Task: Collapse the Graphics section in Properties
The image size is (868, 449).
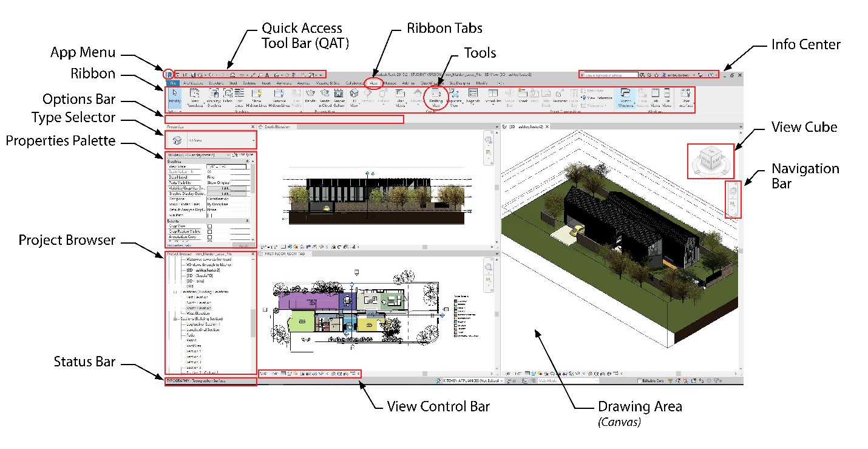Action: pyautogui.click(x=248, y=161)
